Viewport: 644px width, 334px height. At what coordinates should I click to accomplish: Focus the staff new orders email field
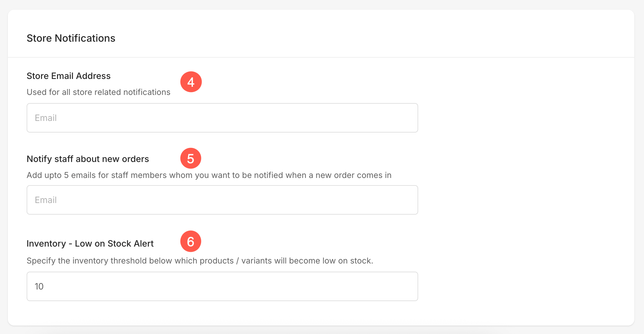[222, 200]
